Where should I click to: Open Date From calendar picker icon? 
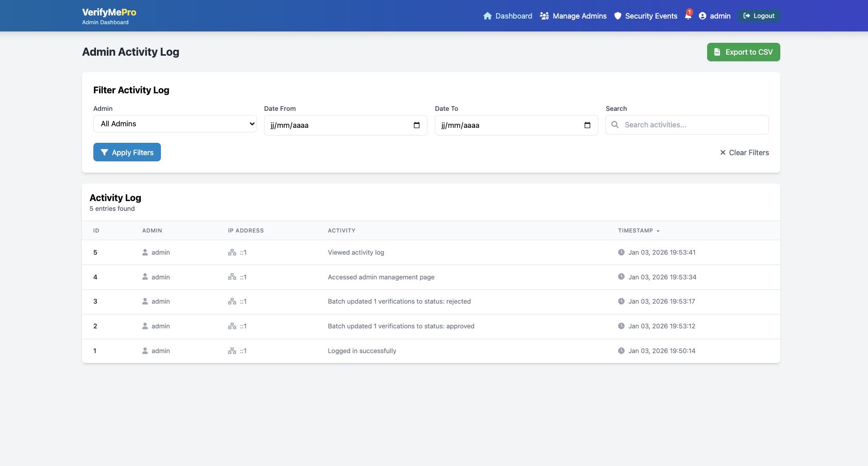[x=416, y=125]
